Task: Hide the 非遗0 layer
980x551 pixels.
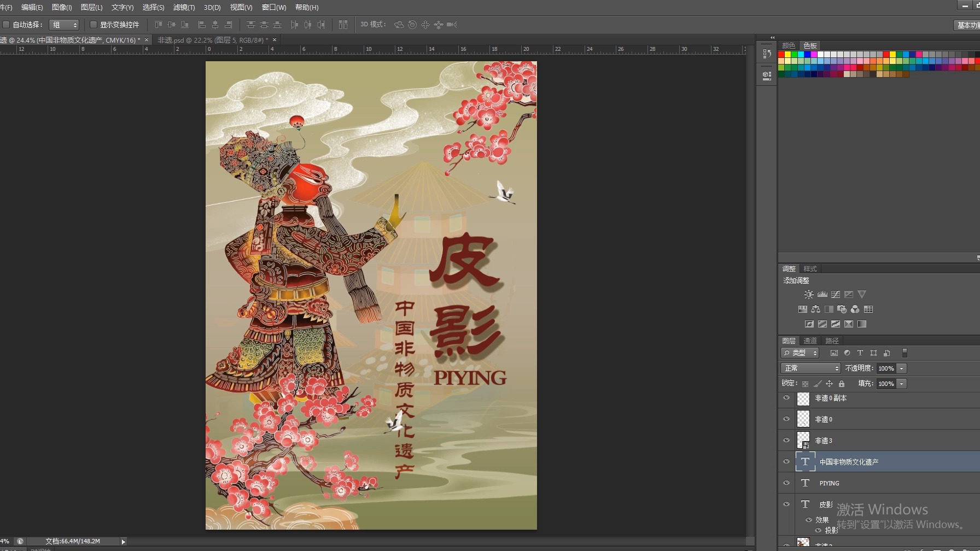Action: click(786, 419)
